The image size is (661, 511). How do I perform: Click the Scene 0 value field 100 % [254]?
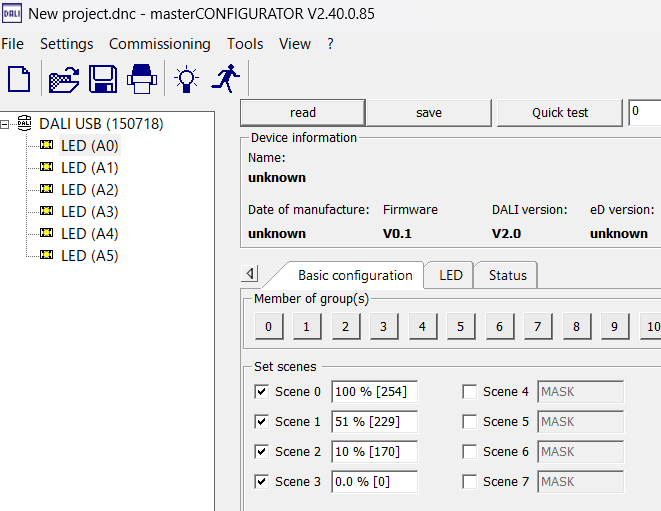point(374,391)
